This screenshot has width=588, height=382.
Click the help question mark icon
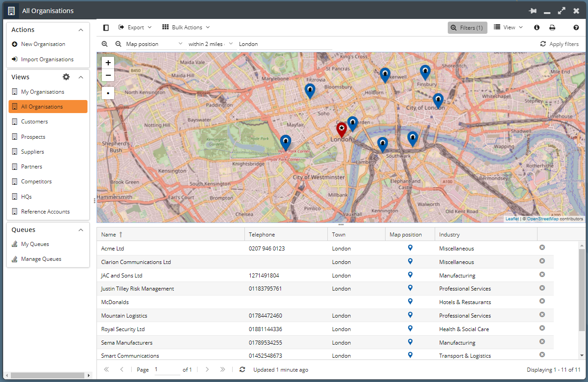pyautogui.click(x=576, y=27)
